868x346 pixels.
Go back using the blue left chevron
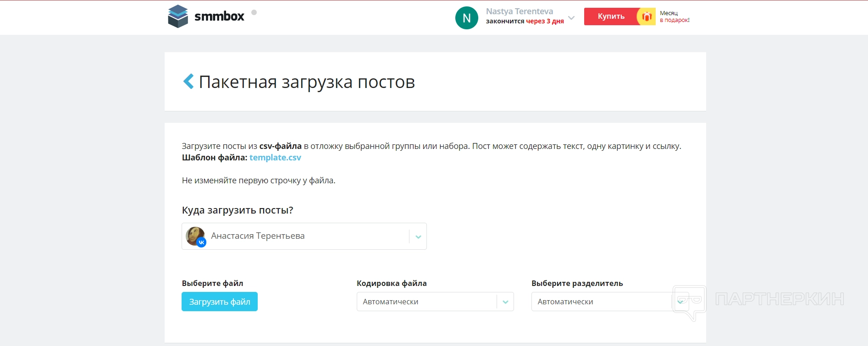coord(188,82)
